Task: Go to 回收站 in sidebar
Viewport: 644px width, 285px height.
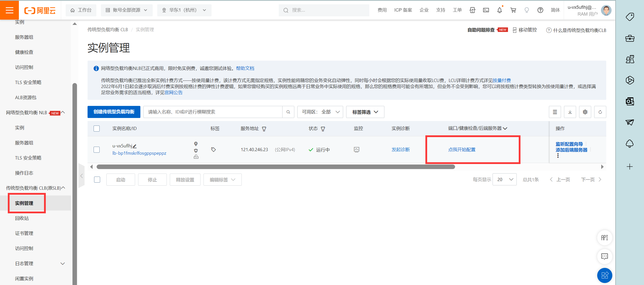Action: click(22, 218)
